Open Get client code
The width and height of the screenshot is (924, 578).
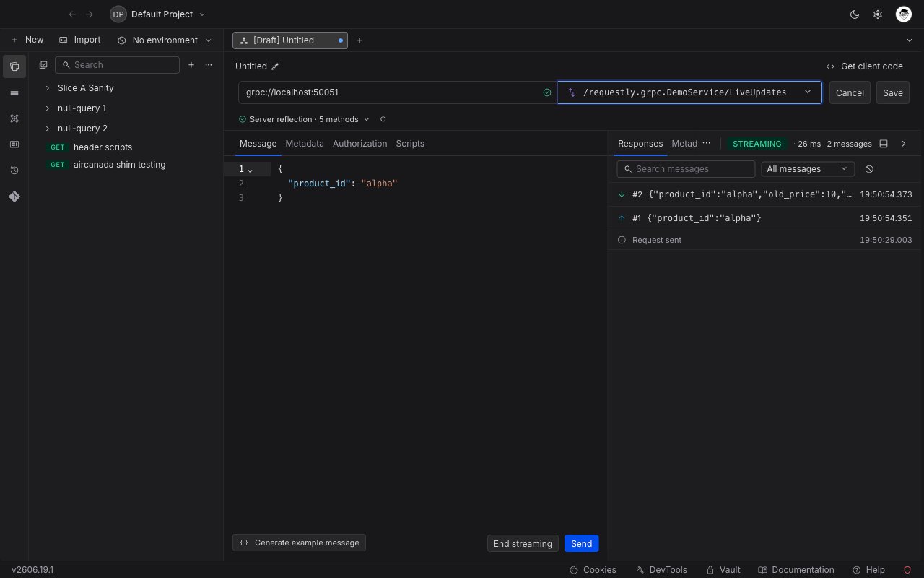865,66
